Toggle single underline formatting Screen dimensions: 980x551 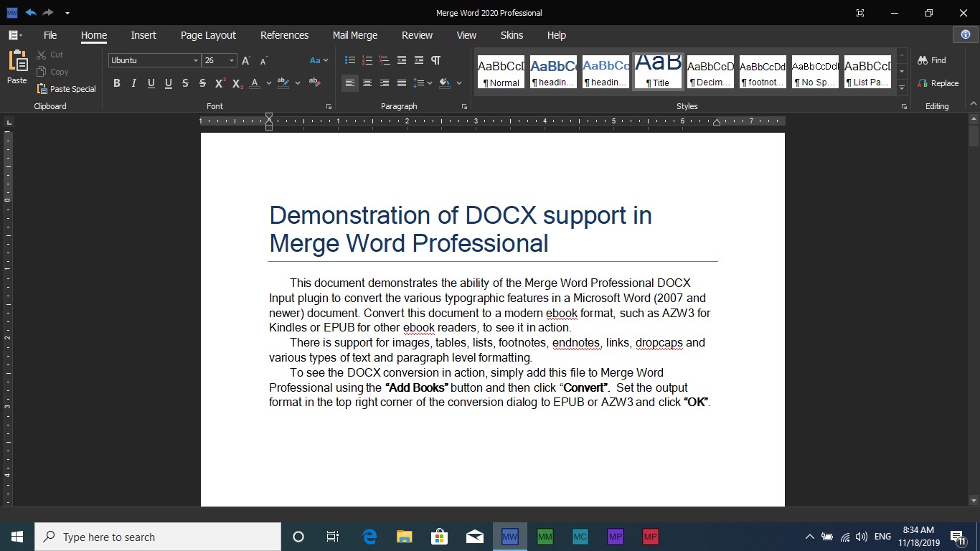click(x=151, y=83)
